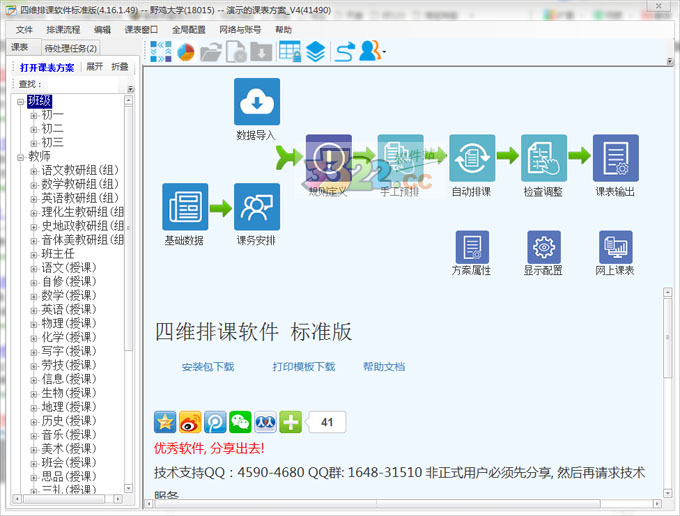Switch to the 课表 tab
The height and width of the screenshot is (516, 680).
click(20, 47)
